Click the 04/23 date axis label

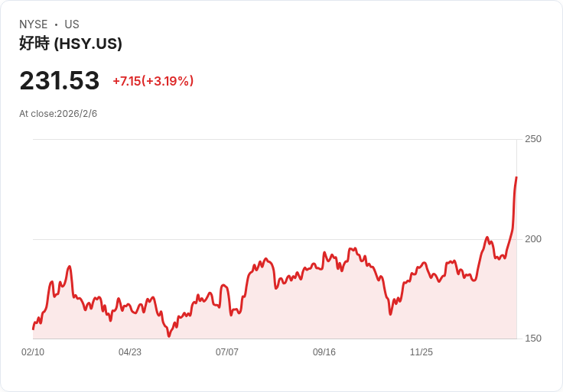pos(130,352)
